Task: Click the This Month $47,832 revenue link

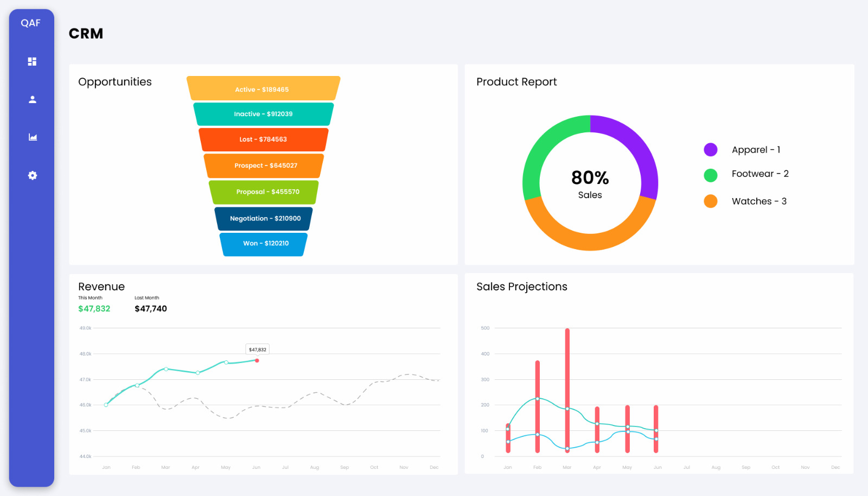Action: click(x=94, y=308)
